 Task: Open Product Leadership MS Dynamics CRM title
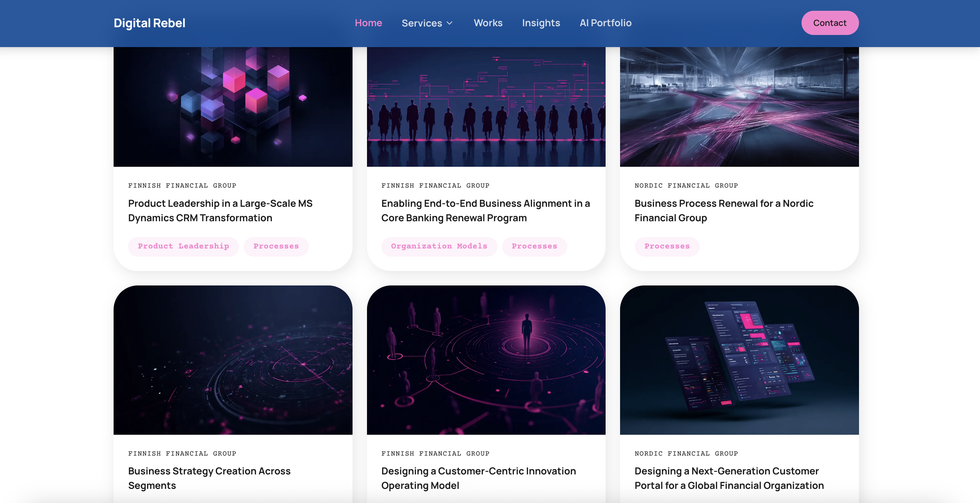(x=220, y=210)
